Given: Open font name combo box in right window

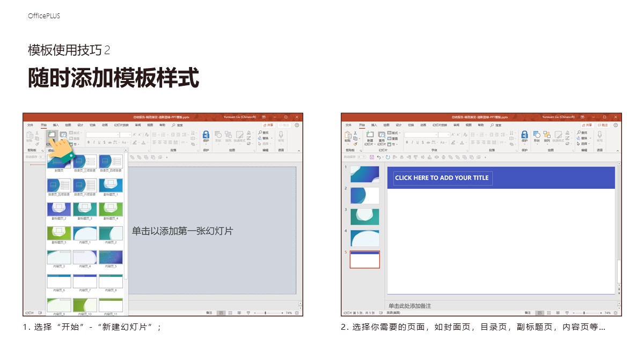Looking at the screenshot, I should click(x=421, y=135).
